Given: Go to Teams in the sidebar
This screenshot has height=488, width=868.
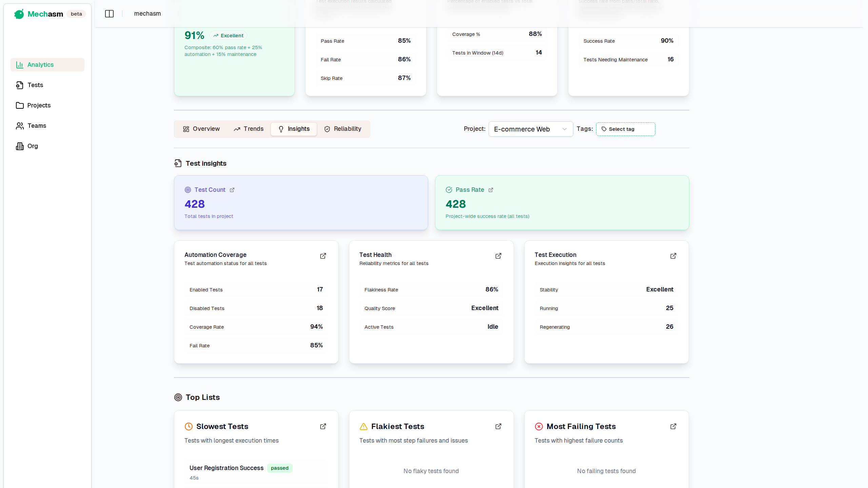Looking at the screenshot, I should (36, 126).
